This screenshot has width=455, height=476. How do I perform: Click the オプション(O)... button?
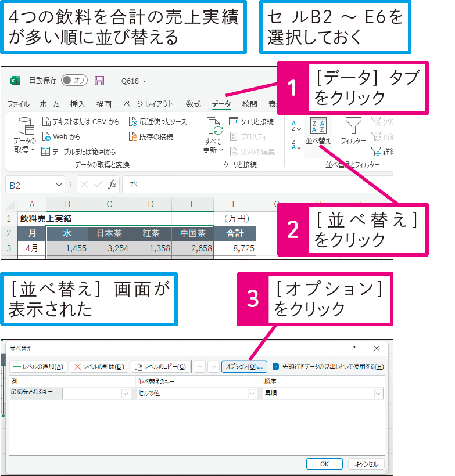245,367
